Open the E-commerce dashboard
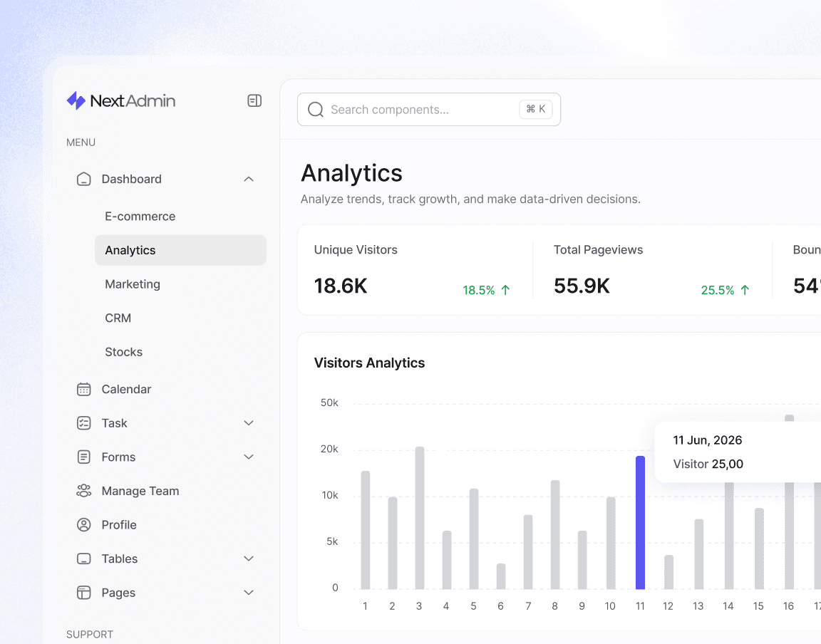The height and width of the screenshot is (644, 821). [x=140, y=217]
